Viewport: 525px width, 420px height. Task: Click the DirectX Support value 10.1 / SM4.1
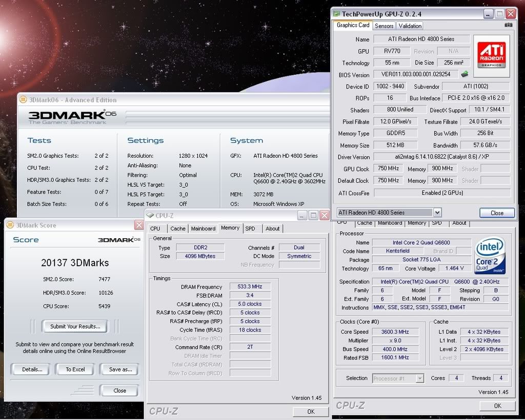pos(489,110)
